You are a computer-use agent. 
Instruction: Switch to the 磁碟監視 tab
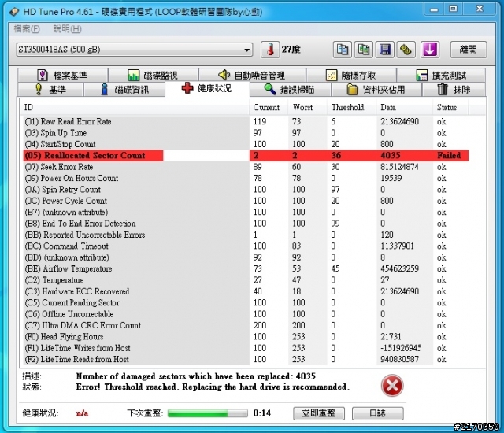(153, 75)
